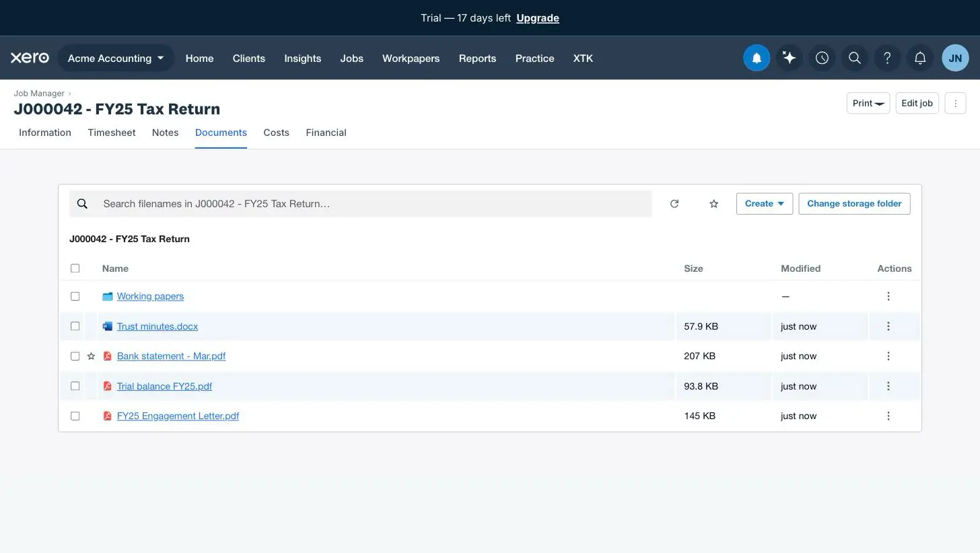Viewport: 980px width, 553px height.
Task: Click the Word icon of Trust minutes.docx
Action: point(107,326)
